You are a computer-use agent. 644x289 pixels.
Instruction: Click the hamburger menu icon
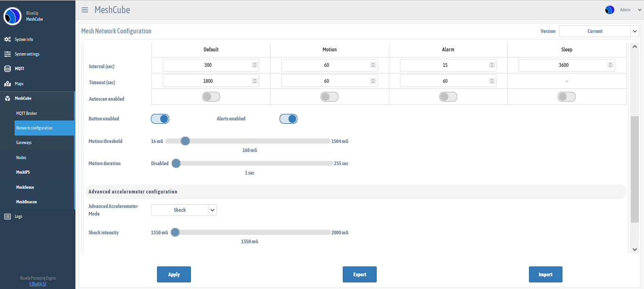click(85, 10)
